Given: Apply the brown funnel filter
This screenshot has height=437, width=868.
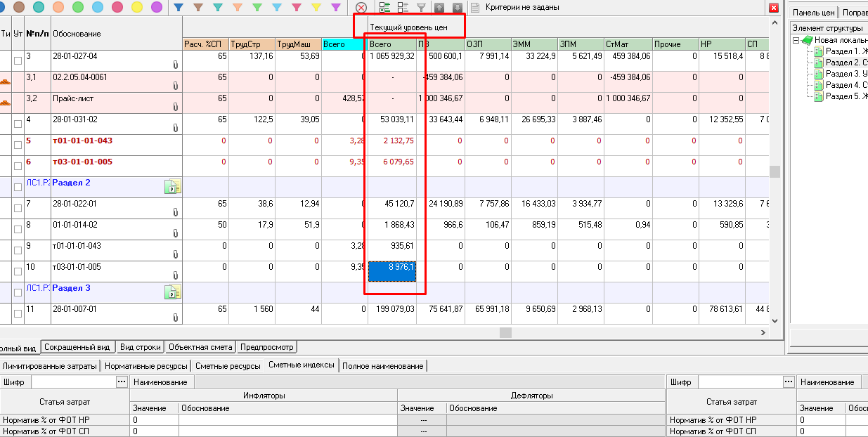Looking at the screenshot, I should pyautogui.click(x=198, y=8).
